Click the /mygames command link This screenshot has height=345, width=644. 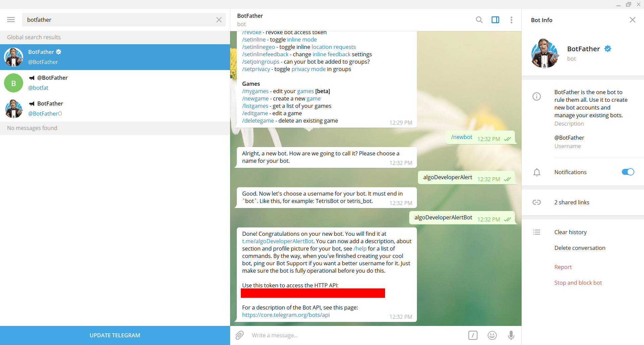pyautogui.click(x=255, y=91)
